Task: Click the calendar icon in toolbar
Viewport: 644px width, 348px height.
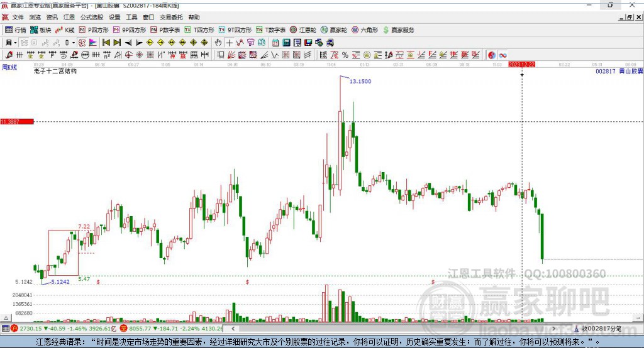Action: pos(275,43)
